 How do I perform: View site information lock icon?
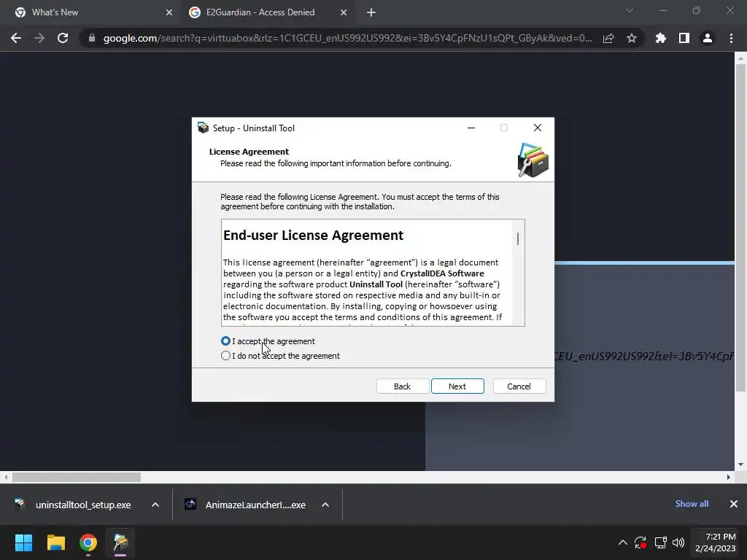point(92,38)
